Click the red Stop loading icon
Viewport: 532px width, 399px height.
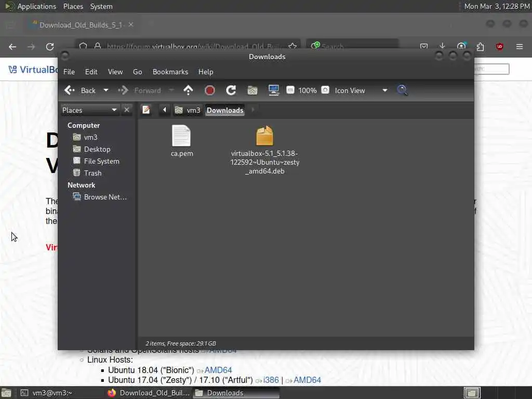point(210,90)
